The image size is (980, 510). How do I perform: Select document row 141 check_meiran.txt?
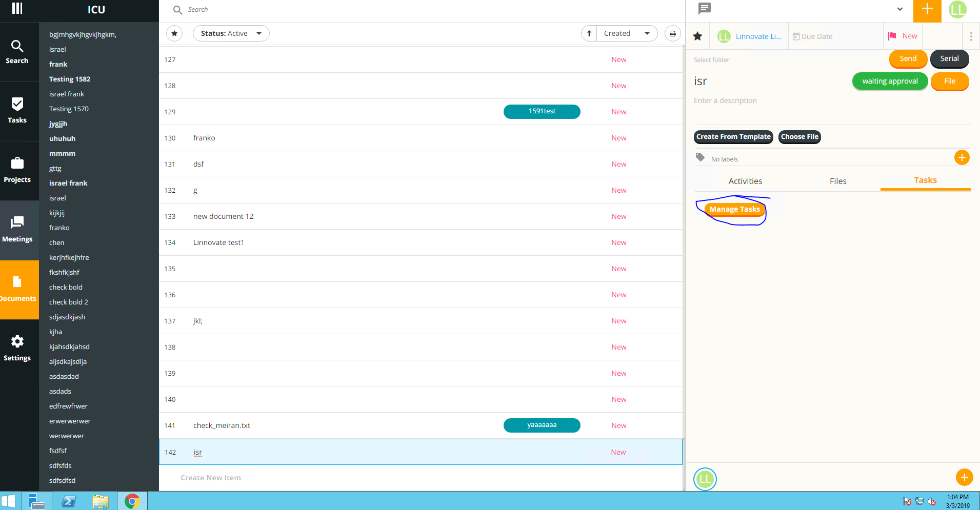tap(421, 425)
